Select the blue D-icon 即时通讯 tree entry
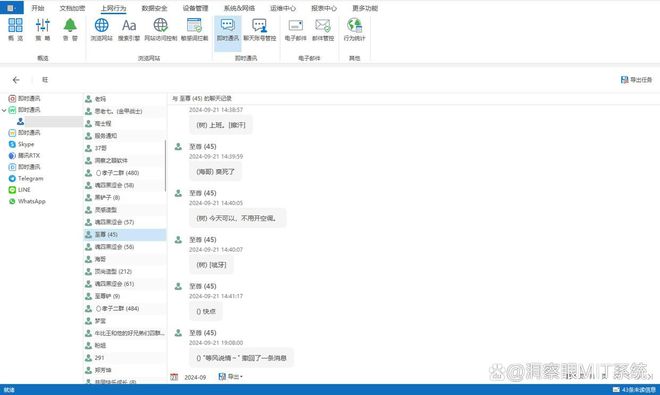This screenshot has width=660, height=395. (24, 167)
